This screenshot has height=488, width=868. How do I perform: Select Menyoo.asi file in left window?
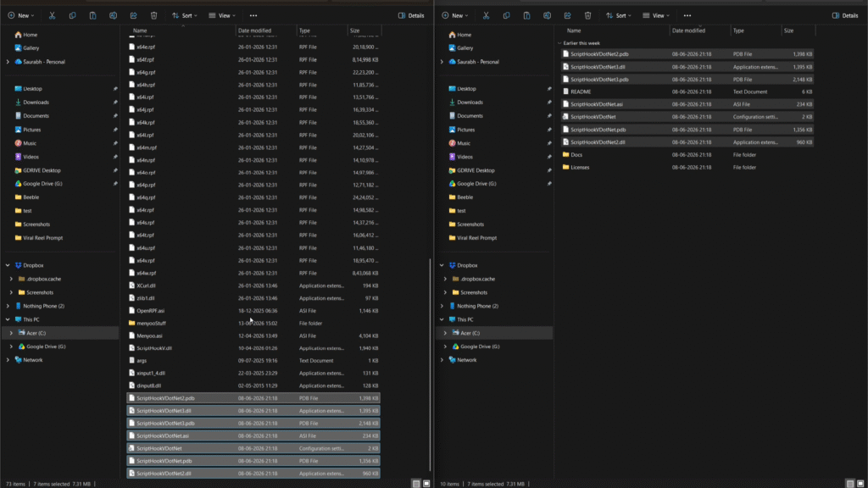tap(253, 335)
